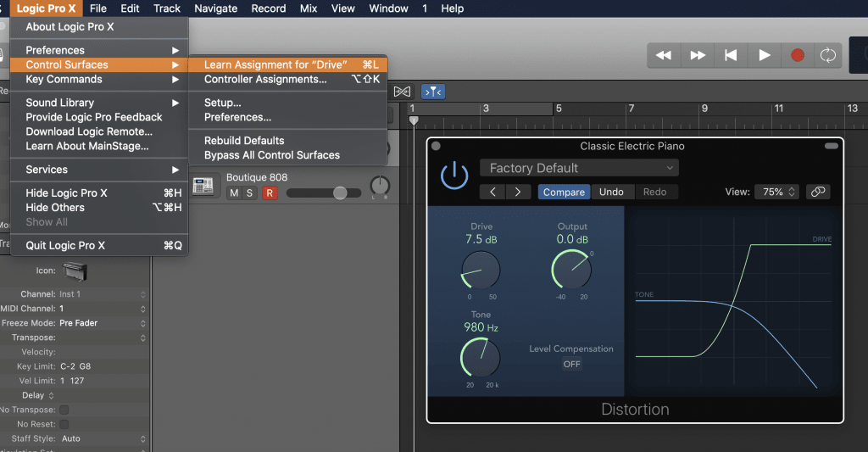Viewport: 868px width, 452px height.
Task: Open the Transpose dropdown
Action: click(x=103, y=338)
